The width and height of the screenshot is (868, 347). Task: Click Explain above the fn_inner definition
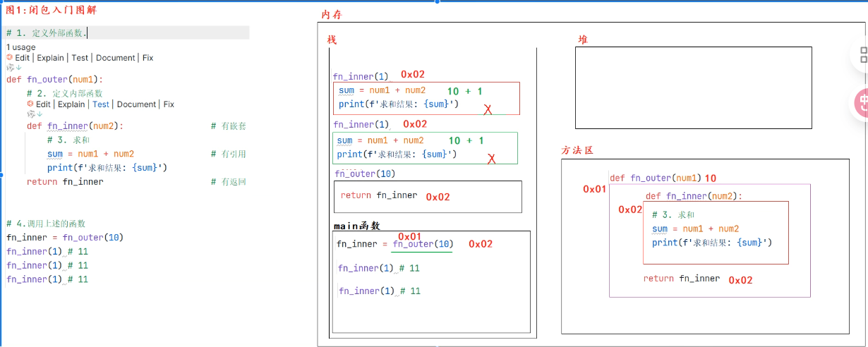(x=71, y=104)
